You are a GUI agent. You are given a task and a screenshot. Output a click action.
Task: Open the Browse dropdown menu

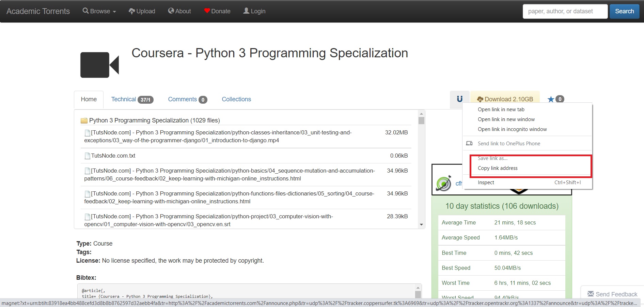pyautogui.click(x=99, y=11)
